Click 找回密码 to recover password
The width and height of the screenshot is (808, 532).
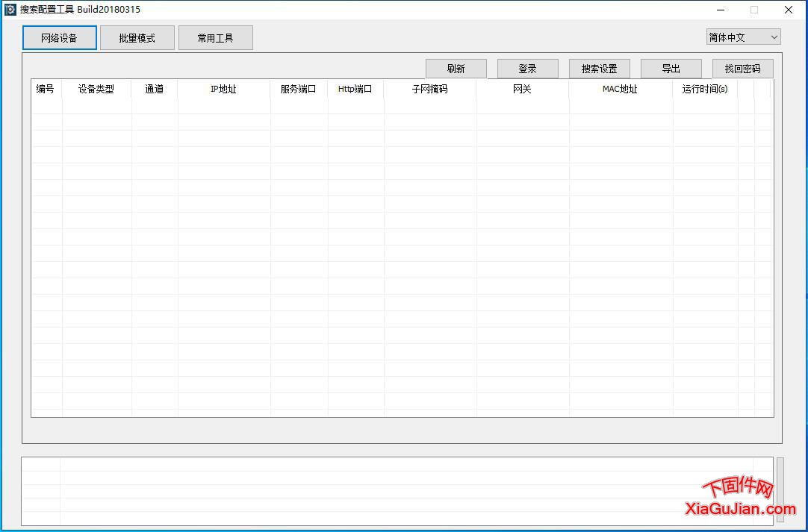[743, 67]
